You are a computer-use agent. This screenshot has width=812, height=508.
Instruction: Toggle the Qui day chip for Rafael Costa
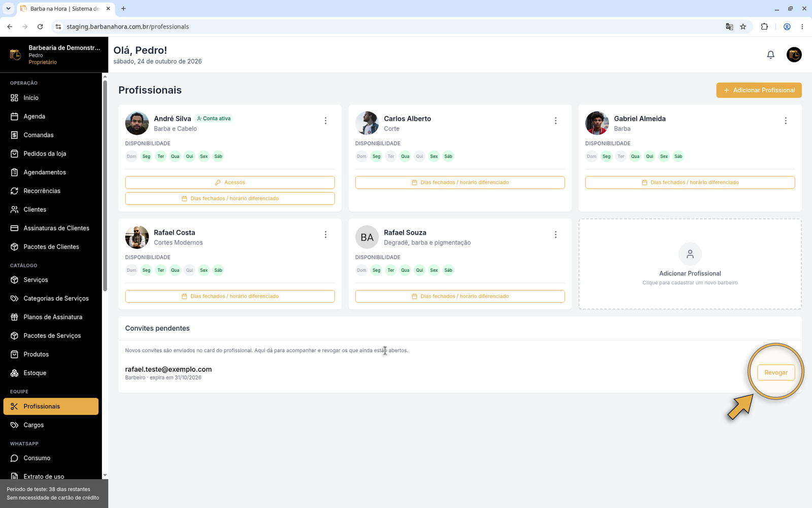point(189,270)
